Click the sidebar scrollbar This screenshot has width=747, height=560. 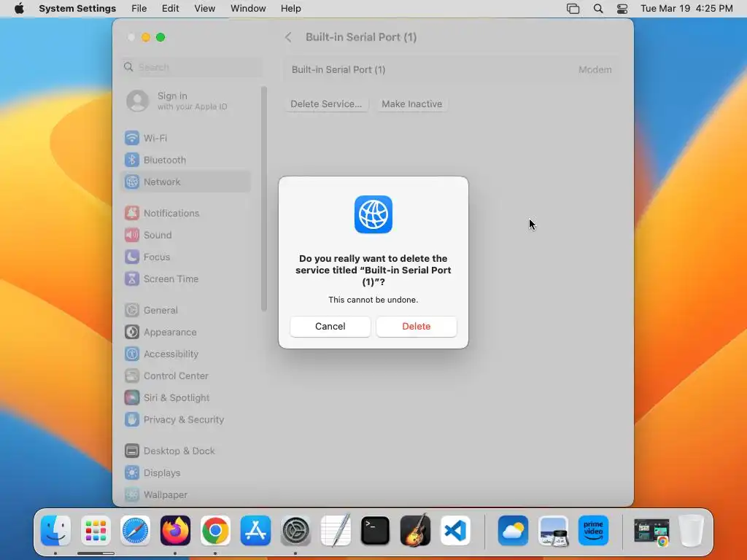tap(264, 199)
